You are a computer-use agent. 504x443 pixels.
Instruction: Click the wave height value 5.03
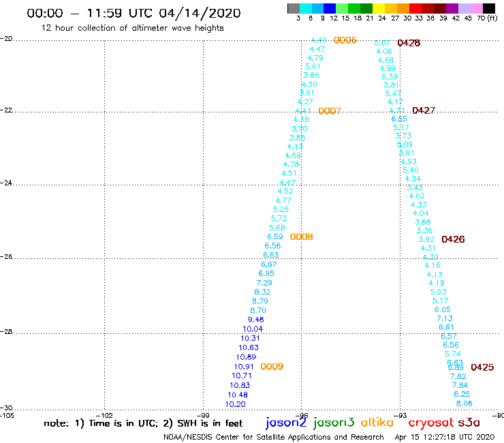[x=439, y=292]
